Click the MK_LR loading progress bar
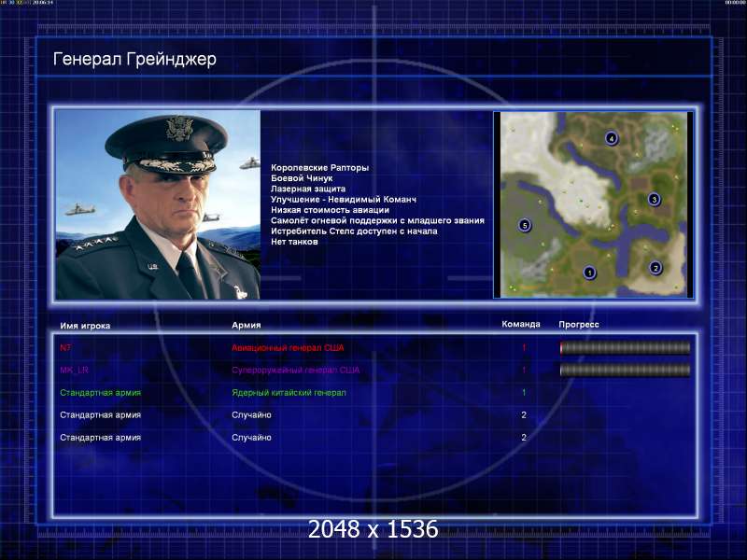Viewport: 747px width, 560px height. (625, 370)
